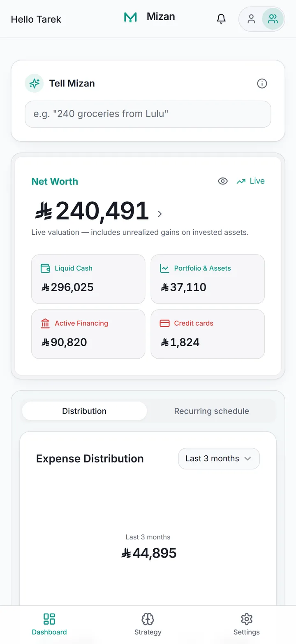Click the Live valuation description text

pyautogui.click(x=140, y=232)
